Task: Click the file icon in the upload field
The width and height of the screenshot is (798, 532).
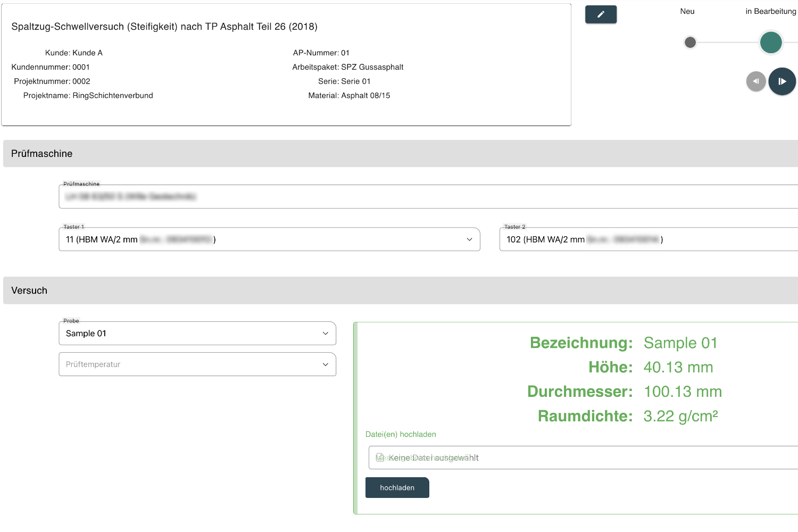Action: click(380, 458)
